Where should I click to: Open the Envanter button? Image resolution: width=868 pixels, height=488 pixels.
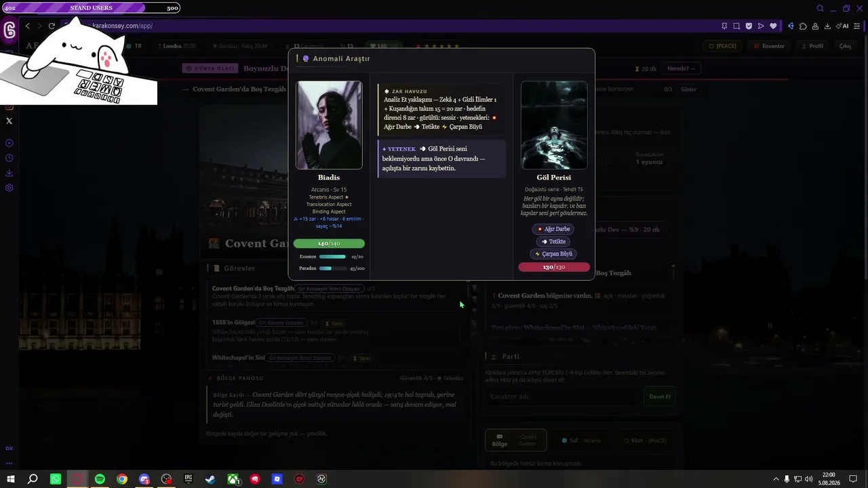pos(769,46)
